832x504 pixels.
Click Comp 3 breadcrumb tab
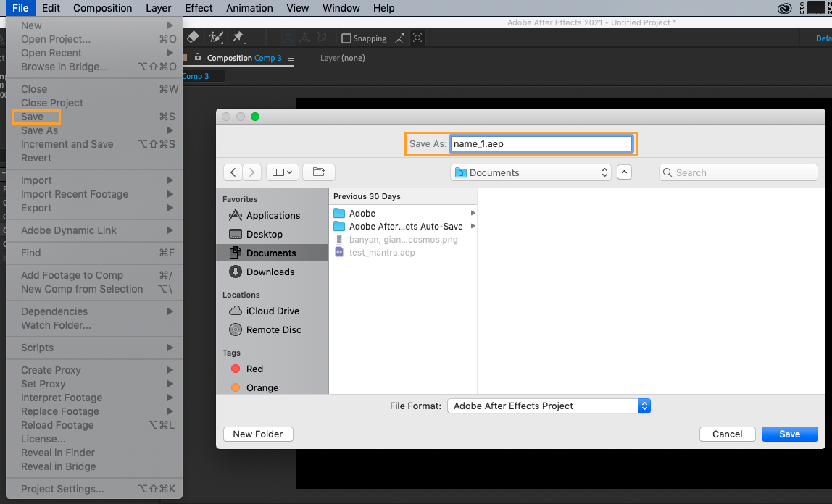click(195, 76)
